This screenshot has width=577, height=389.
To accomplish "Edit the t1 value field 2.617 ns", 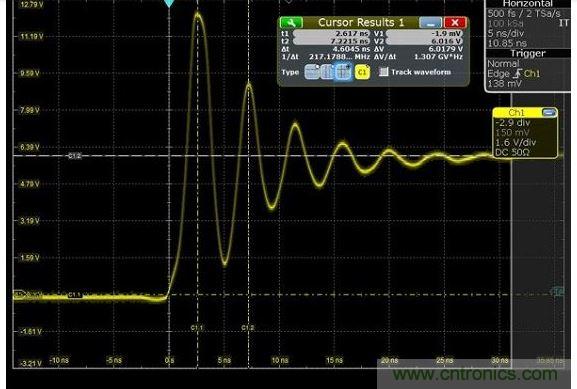I will coord(331,33).
